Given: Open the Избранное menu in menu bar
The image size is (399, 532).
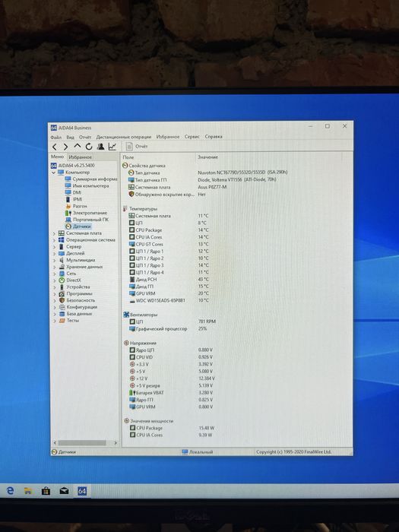Looking at the screenshot, I should 168,136.
